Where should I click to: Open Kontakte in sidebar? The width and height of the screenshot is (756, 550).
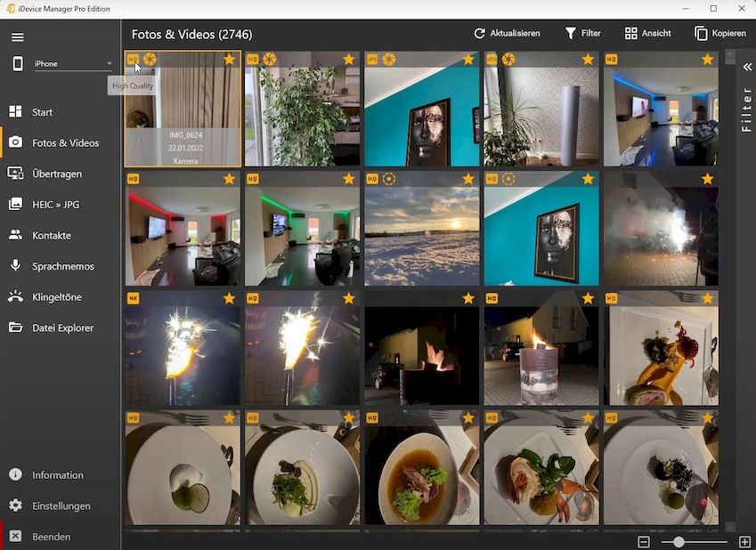[52, 235]
